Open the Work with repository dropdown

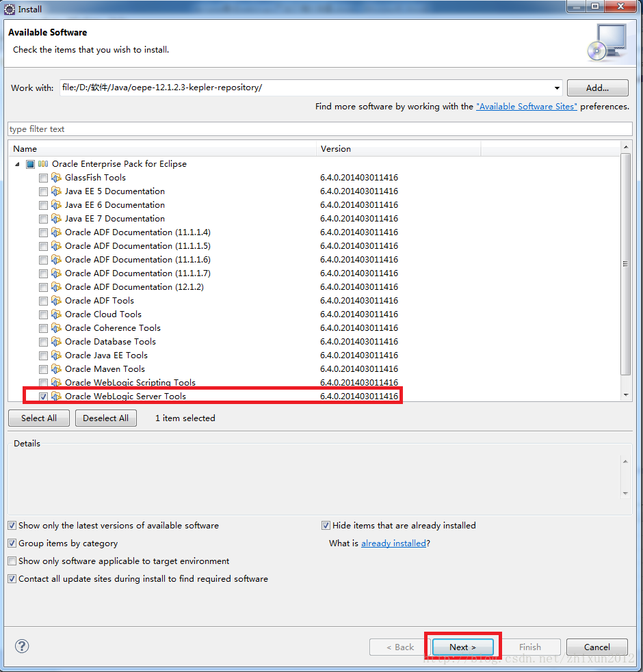557,88
